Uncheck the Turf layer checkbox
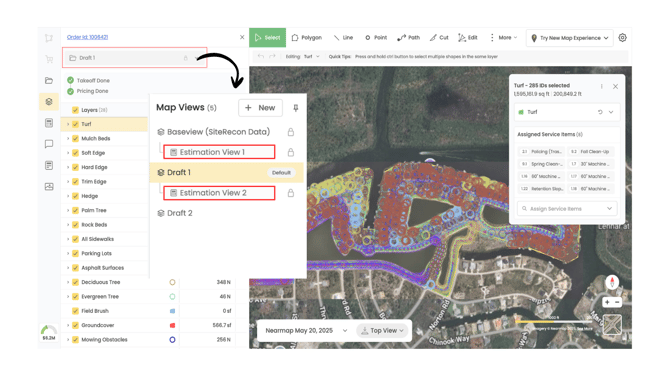The width and height of the screenshot is (670, 376). click(x=75, y=124)
